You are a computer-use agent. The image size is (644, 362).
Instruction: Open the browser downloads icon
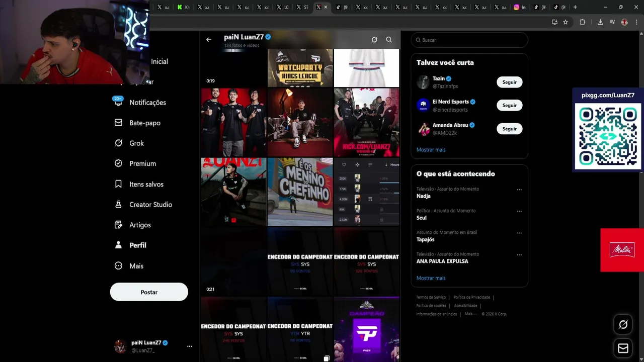600,22
